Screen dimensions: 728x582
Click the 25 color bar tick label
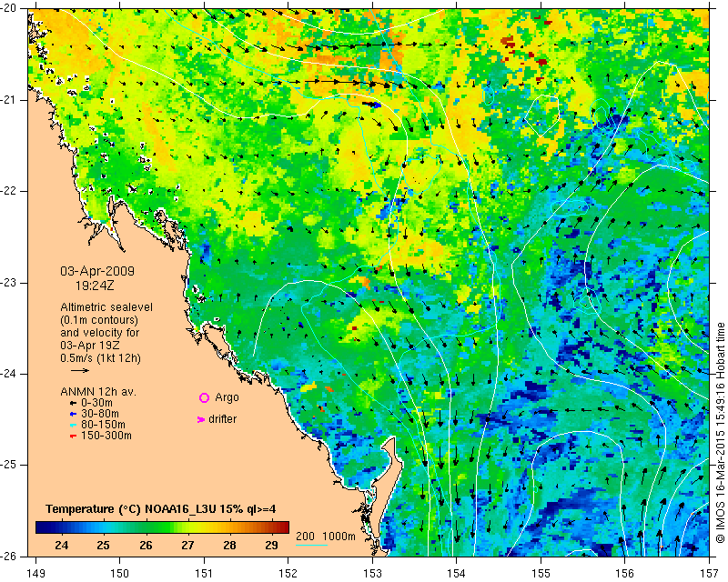point(104,545)
